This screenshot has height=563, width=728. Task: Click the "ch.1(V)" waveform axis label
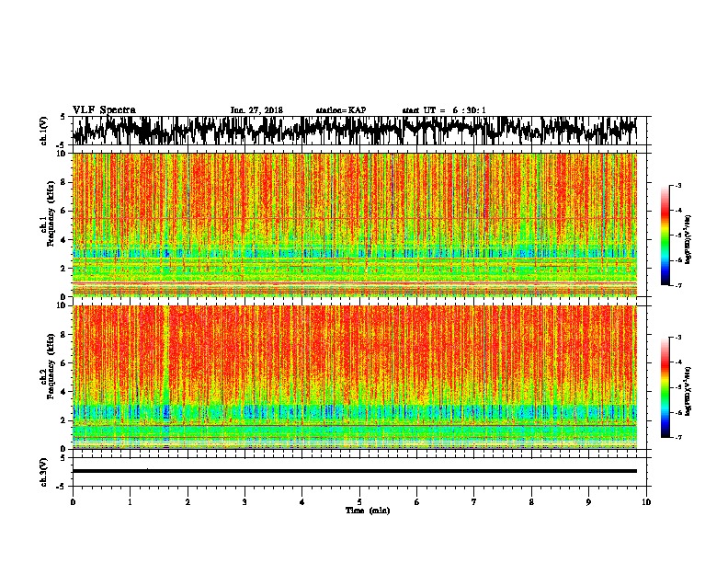tap(44, 131)
